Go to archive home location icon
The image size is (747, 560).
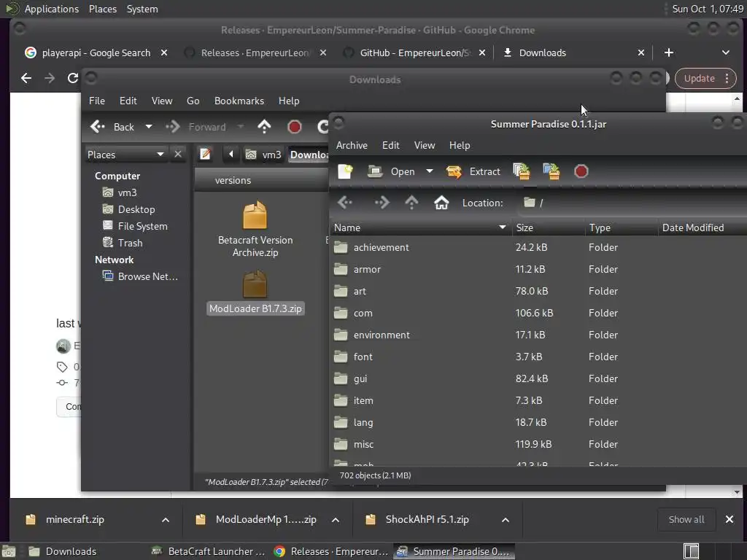(441, 203)
